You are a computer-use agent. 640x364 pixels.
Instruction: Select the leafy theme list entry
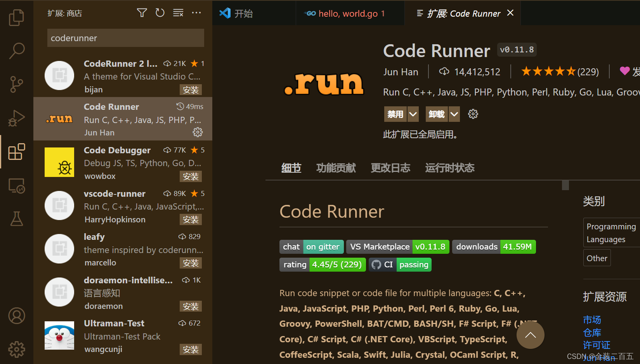coord(123,249)
